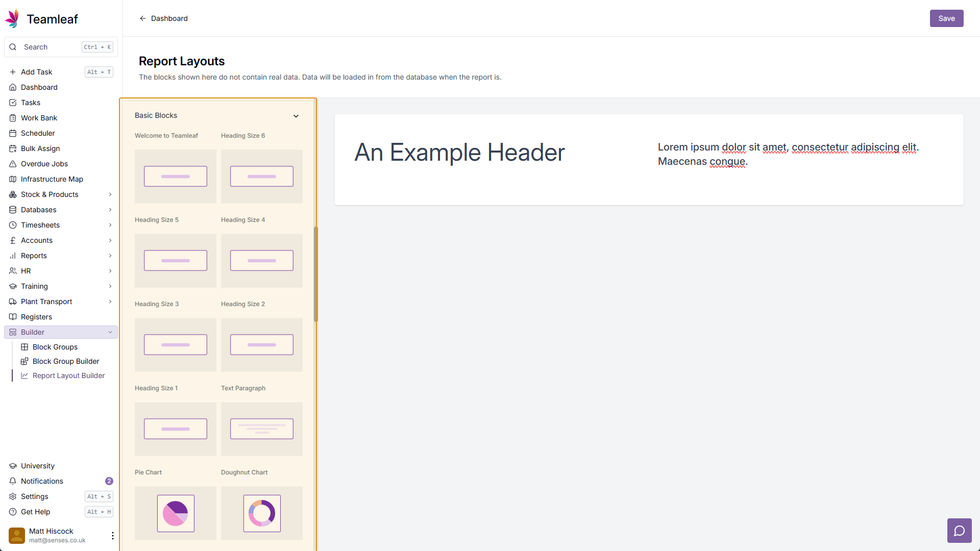Focus the Search input field
This screenshot has width=980, height=551.
(51, 47)
